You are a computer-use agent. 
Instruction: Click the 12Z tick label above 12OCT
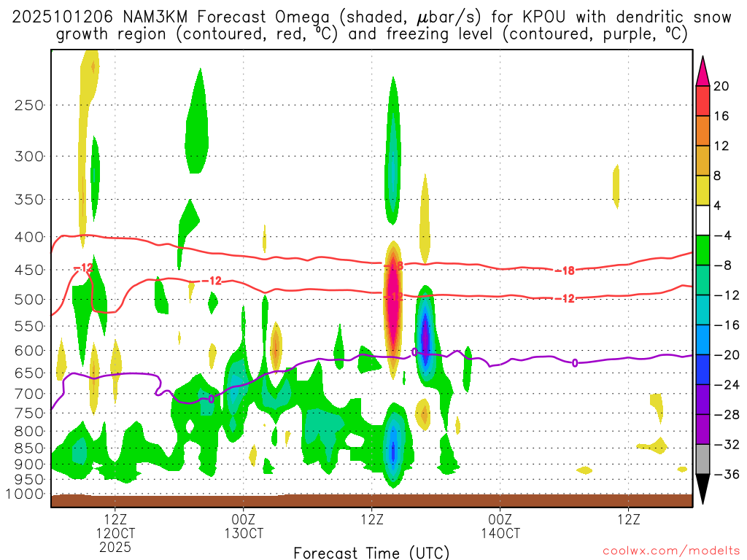(115, 519)
